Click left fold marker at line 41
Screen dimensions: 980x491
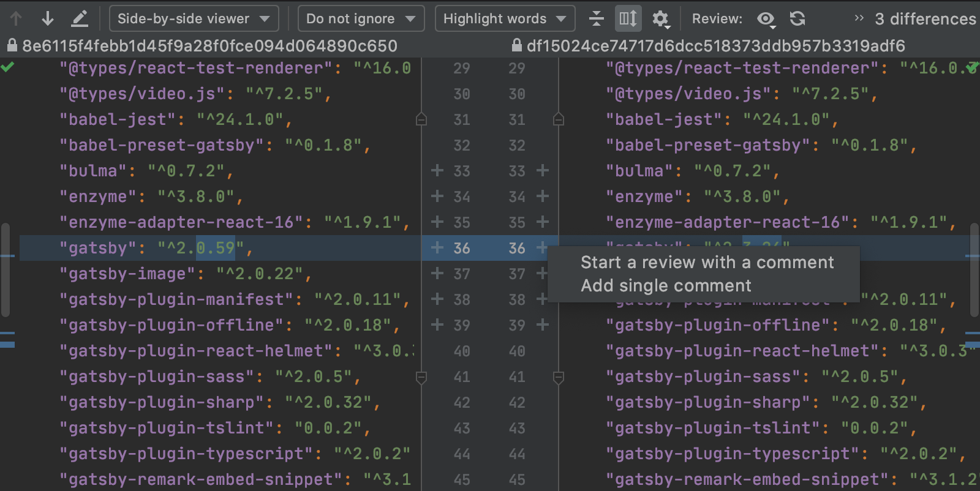(421, 378)
